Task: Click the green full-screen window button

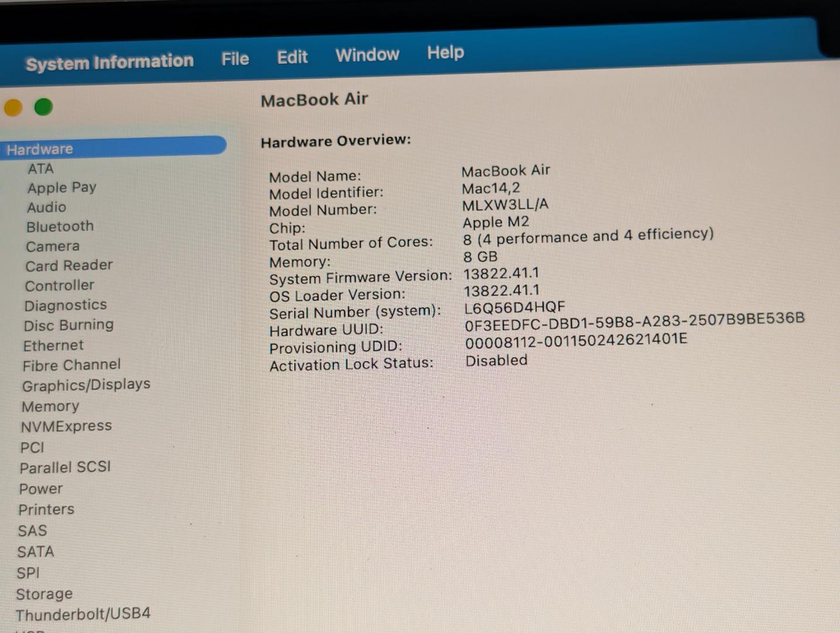Action: pos(43,107)
